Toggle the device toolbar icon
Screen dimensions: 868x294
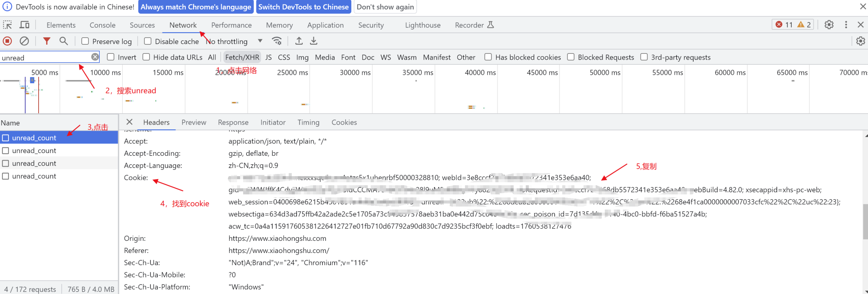(24, 25)
